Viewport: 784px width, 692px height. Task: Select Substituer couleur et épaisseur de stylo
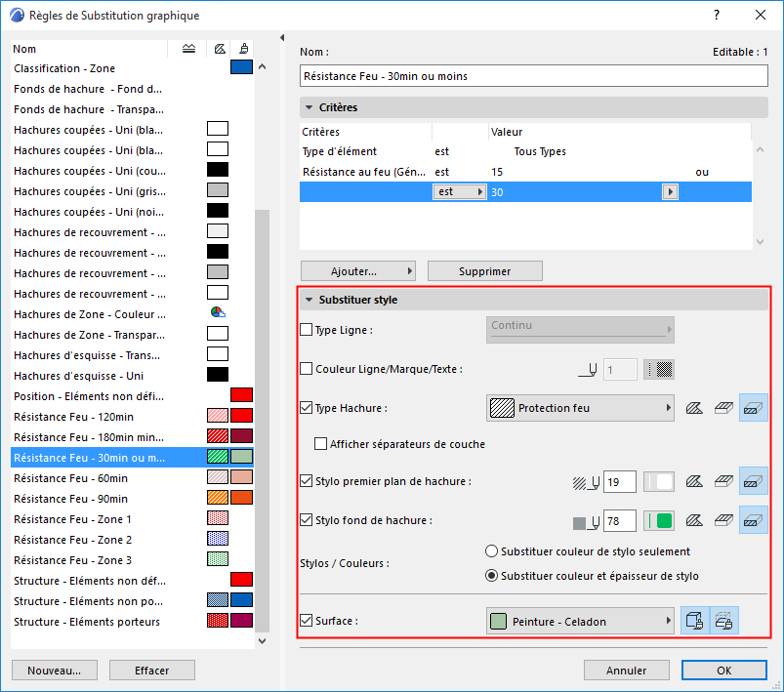[491, 576]
